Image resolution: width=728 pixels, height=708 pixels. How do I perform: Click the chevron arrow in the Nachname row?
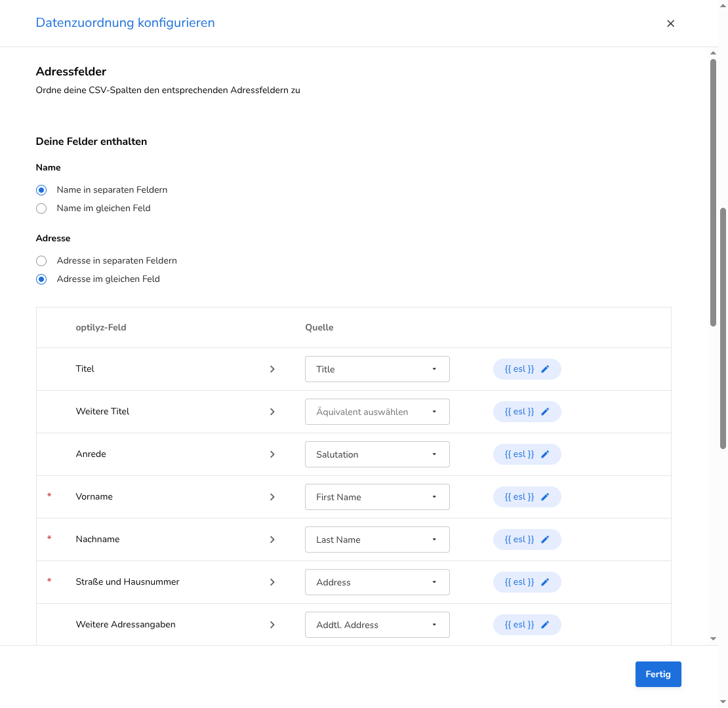(x=273, y=540)
